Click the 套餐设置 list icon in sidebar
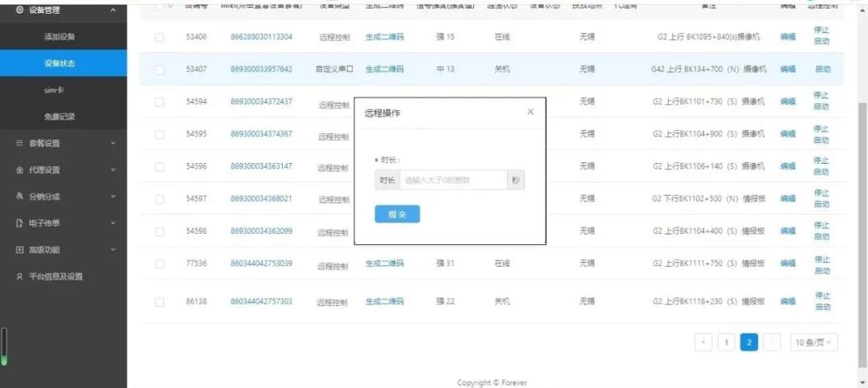 [19, 143]
